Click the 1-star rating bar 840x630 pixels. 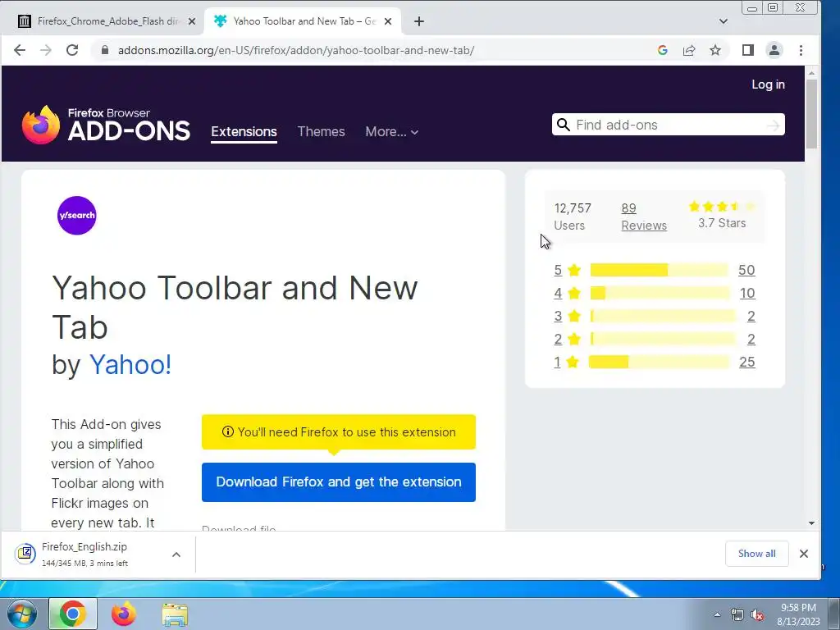[x=659, y=362]
